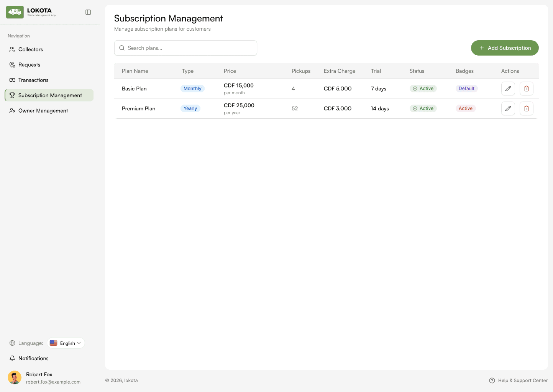The height and width of the screenshot is (392, 553).
Task: Click the Transactions sidebar icon
Action: (x=12, y=80)
